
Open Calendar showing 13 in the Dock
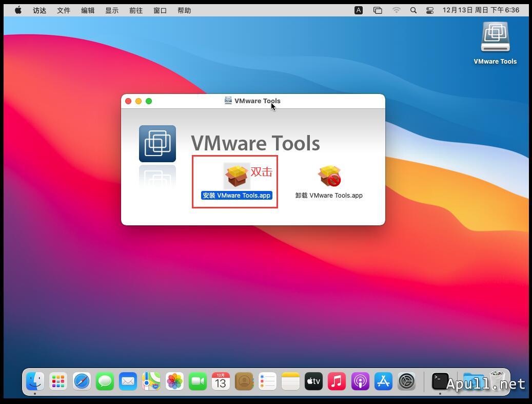(x=221, y=381)
